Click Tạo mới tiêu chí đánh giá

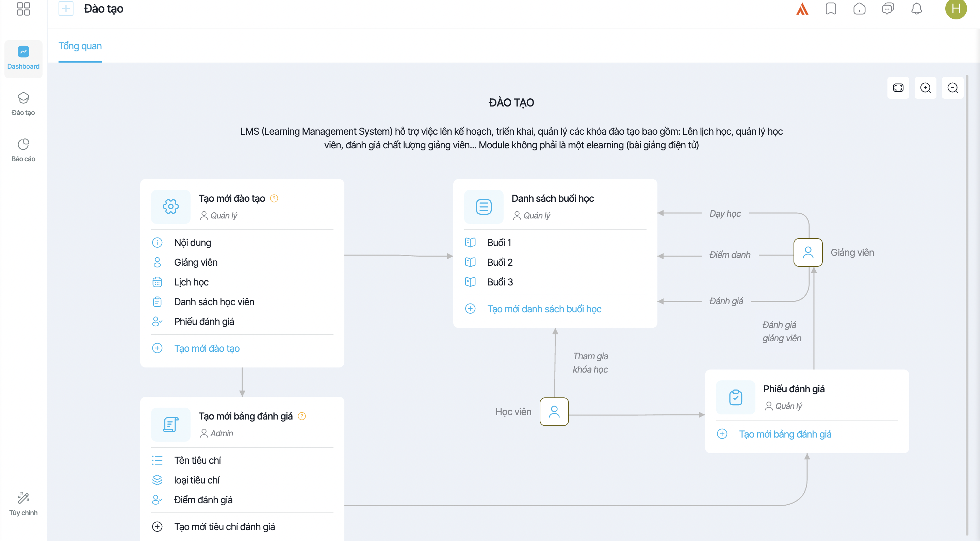coord(225,527)
